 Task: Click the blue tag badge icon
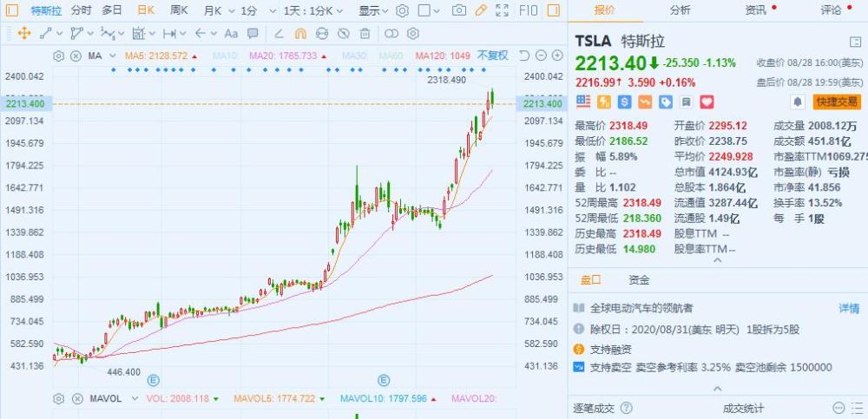point(666,101)
